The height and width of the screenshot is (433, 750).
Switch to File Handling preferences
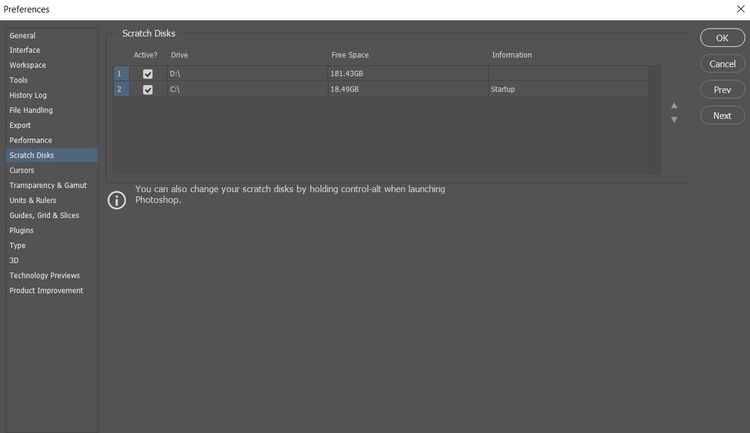click(x=31, y=110)
